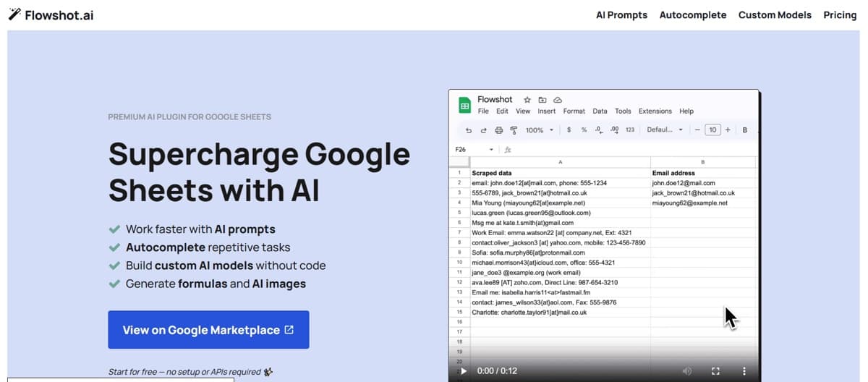Play the demo video
Screen dimensions: 868x382
tap(464, 370)
